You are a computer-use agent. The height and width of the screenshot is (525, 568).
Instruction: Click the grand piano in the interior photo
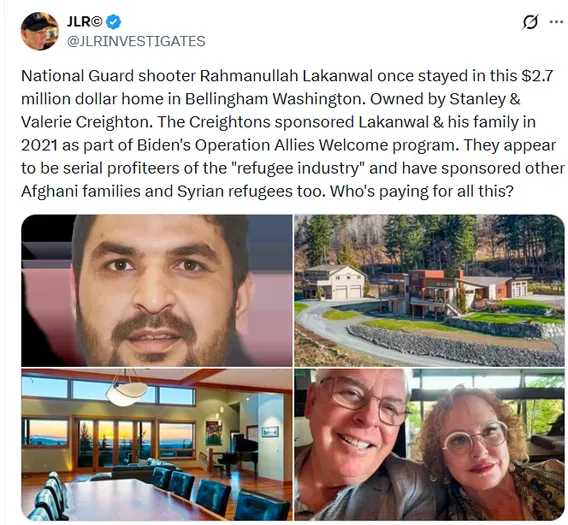239,451
